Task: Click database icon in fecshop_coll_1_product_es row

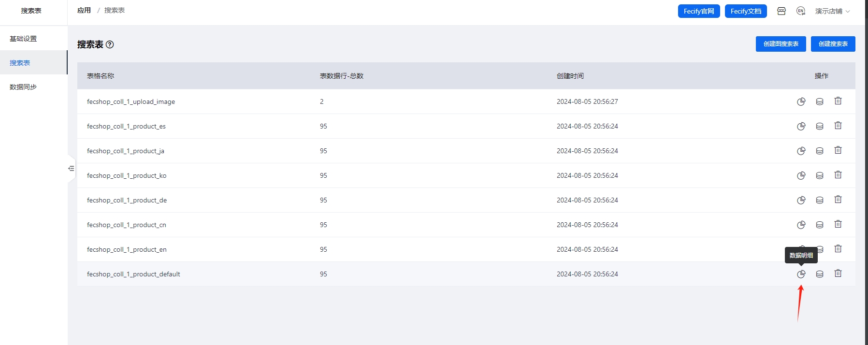Action: point(820,126)
